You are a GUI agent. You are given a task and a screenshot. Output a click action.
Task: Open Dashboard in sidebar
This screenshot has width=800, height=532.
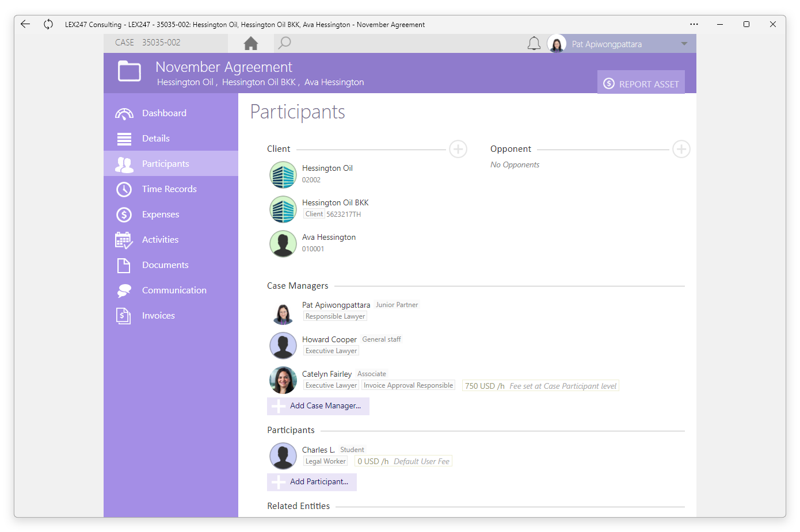(171, 113)
